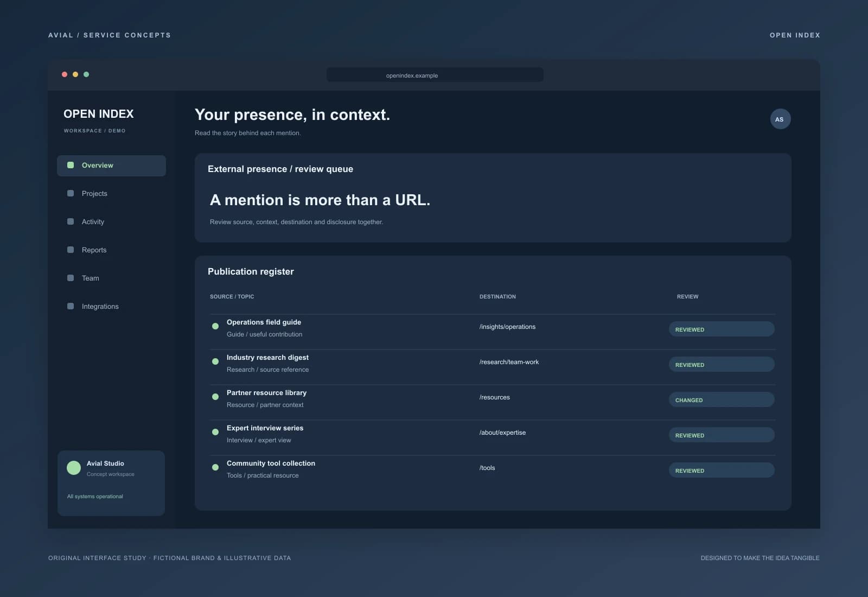
Task: Open the /resources destination path
Action: point(494,397)
